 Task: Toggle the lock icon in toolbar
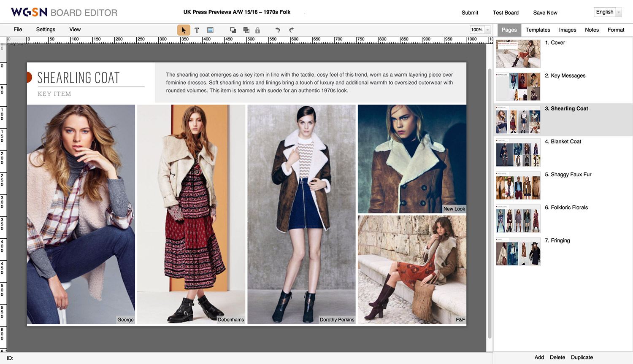point(257,30)
